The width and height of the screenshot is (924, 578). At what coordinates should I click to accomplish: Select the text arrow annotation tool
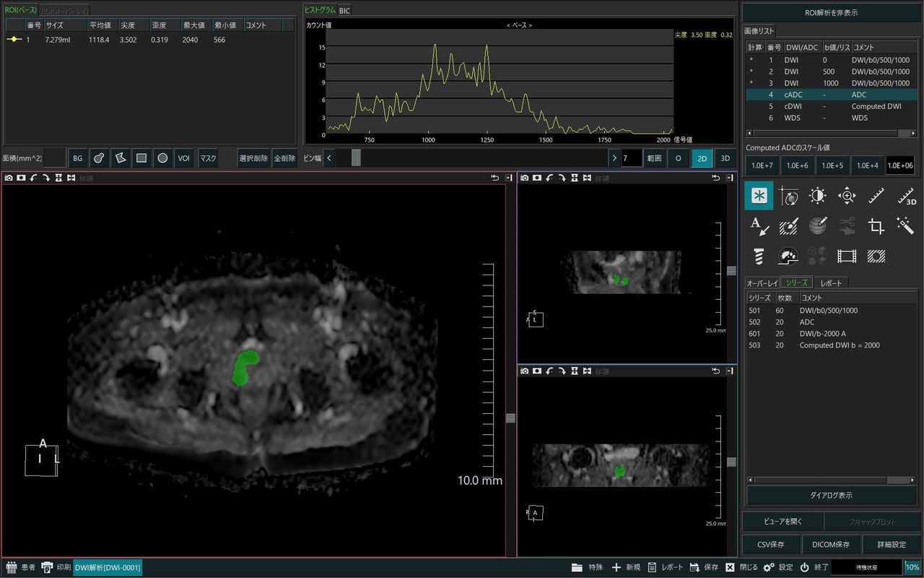tap(759, 226)
